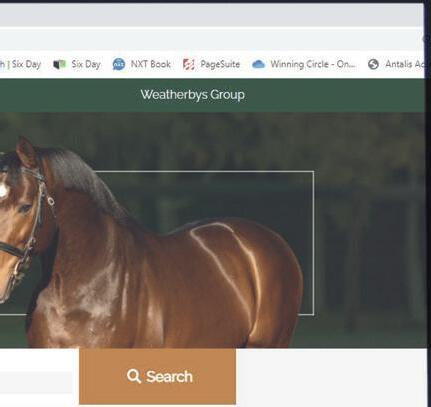Open the 'NXT Book' bookmark label
This screenshot has width=431, height=407.
tap(151, 64)
